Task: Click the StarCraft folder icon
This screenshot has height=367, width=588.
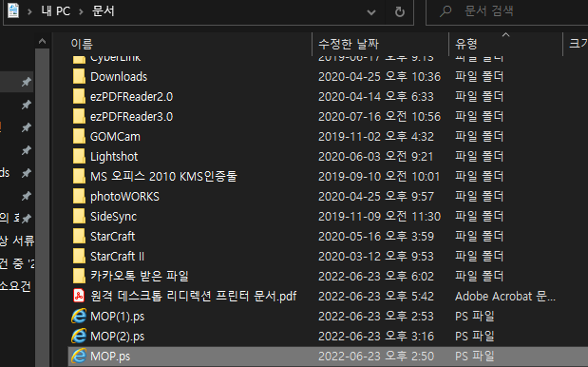Action: click(x=79, y=236)
